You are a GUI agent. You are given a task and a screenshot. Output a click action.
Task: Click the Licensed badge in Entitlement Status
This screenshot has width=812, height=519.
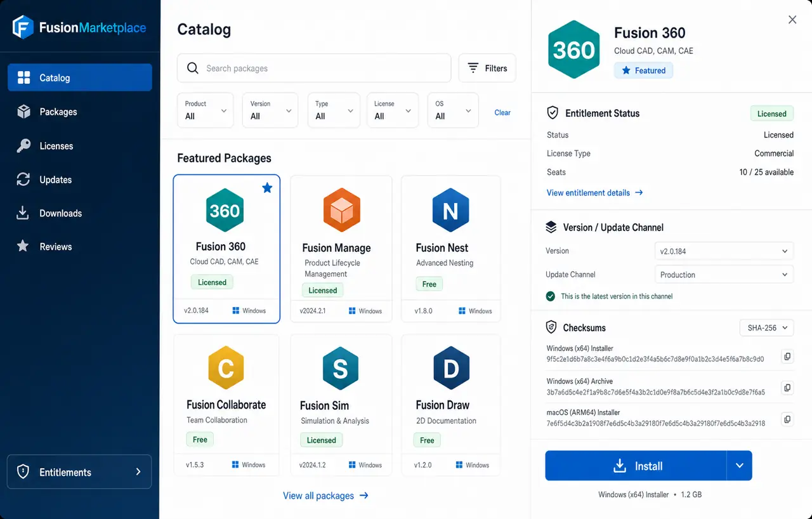(772, 114)
